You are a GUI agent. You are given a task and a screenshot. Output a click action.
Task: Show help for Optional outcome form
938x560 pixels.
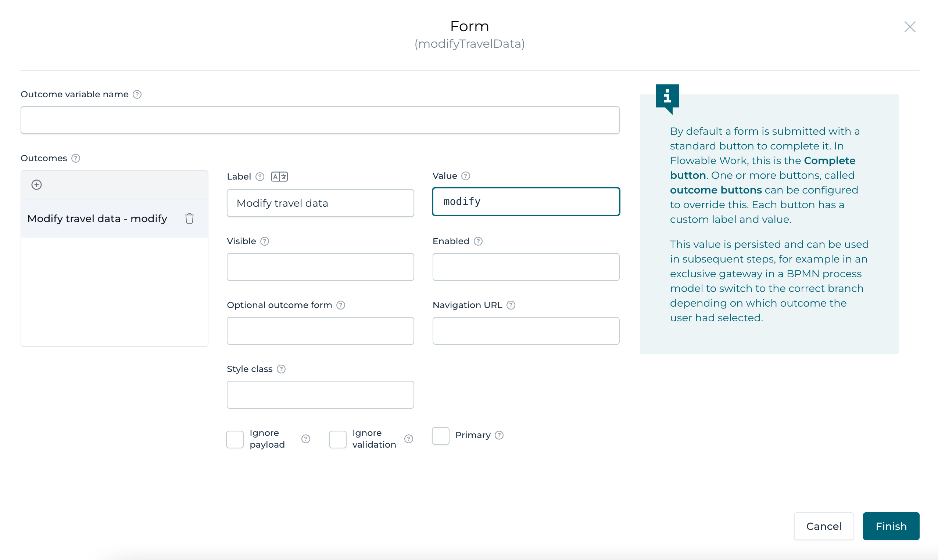pyautogui.click(x=341, y=305)
